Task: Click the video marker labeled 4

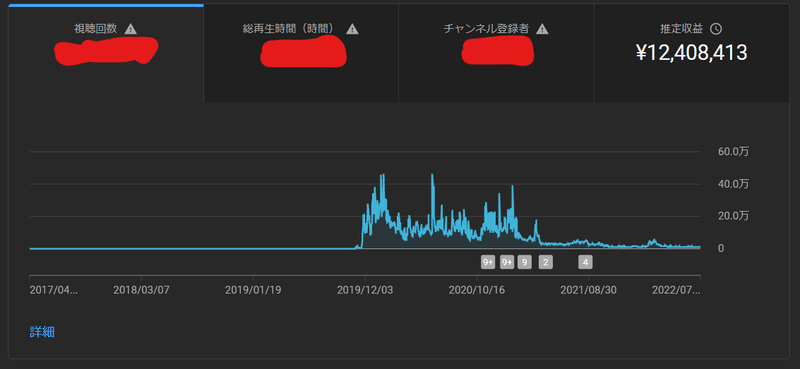Action: 585,262
